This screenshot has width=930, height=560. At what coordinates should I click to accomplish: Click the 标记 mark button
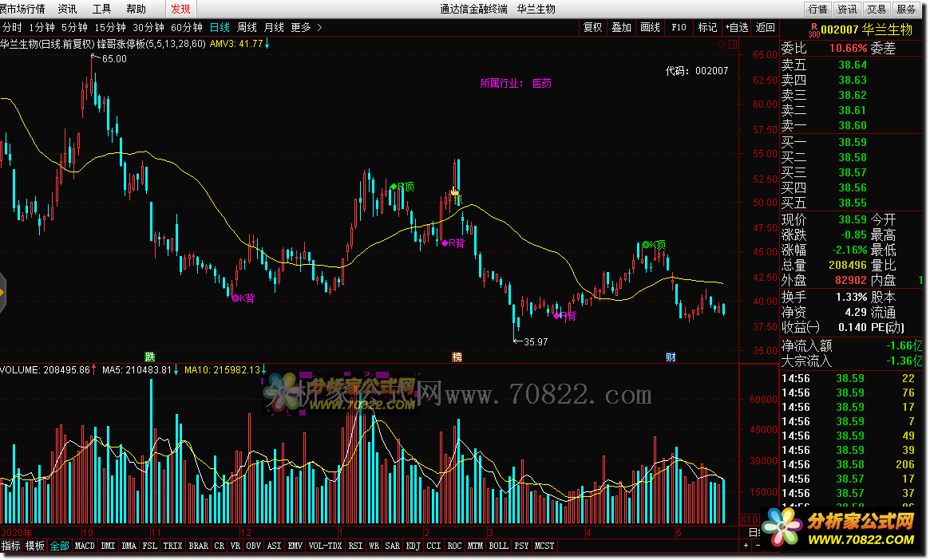[x=707, y=27]
